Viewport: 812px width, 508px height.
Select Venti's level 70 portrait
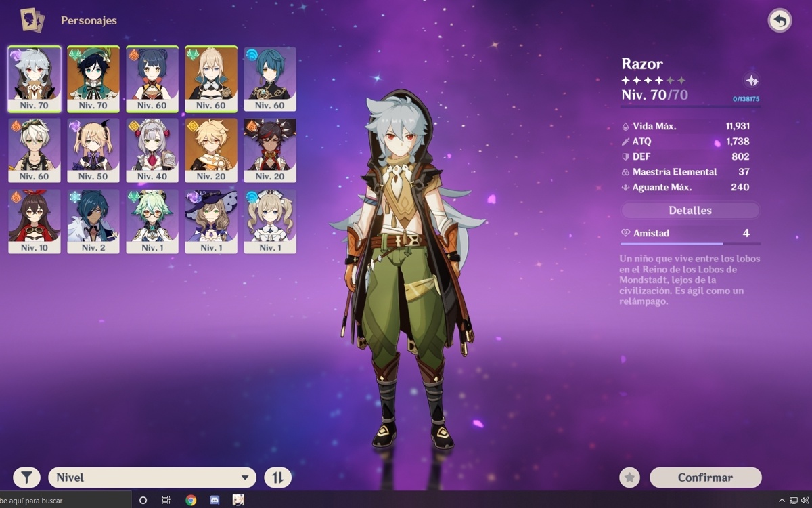(x=93, y=78)
